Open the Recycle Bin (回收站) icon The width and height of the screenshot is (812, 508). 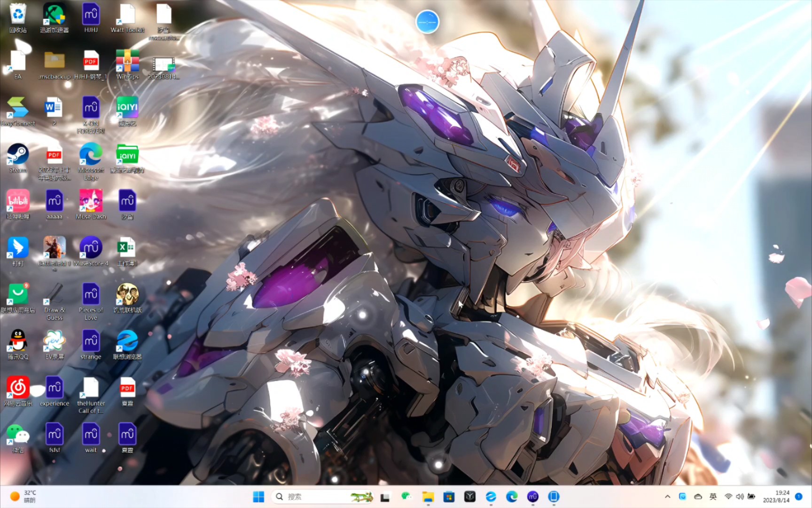pos(18,18)
